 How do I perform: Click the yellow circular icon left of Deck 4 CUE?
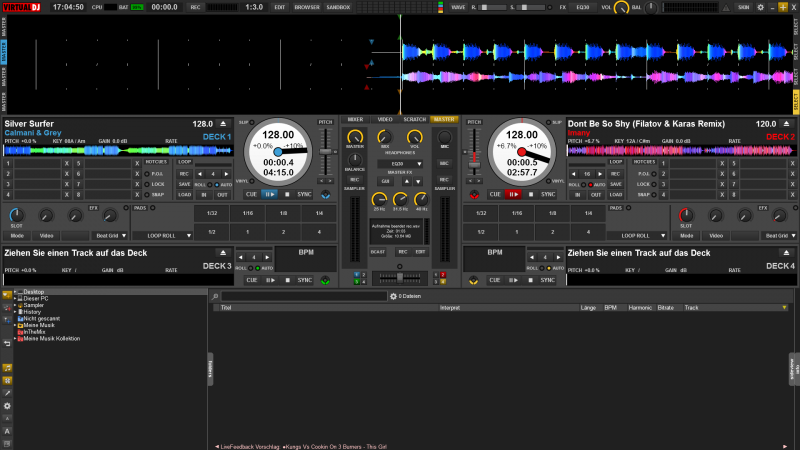[x=473, y=280]
